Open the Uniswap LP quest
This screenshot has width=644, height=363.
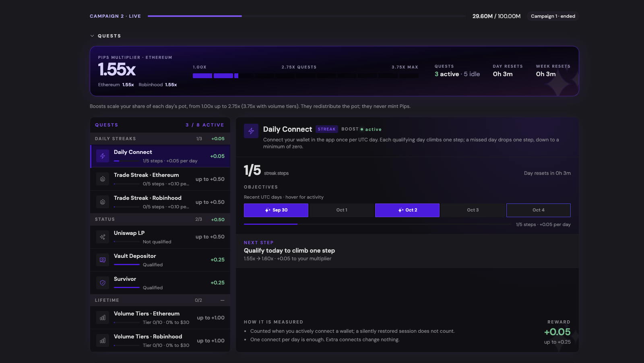point(160,237)
